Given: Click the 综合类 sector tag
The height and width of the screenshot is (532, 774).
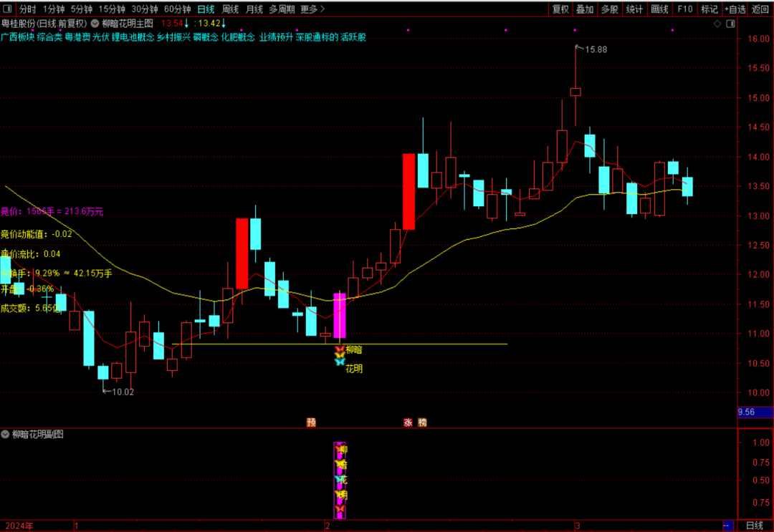Looking at the screenshot, I should 50,37.
